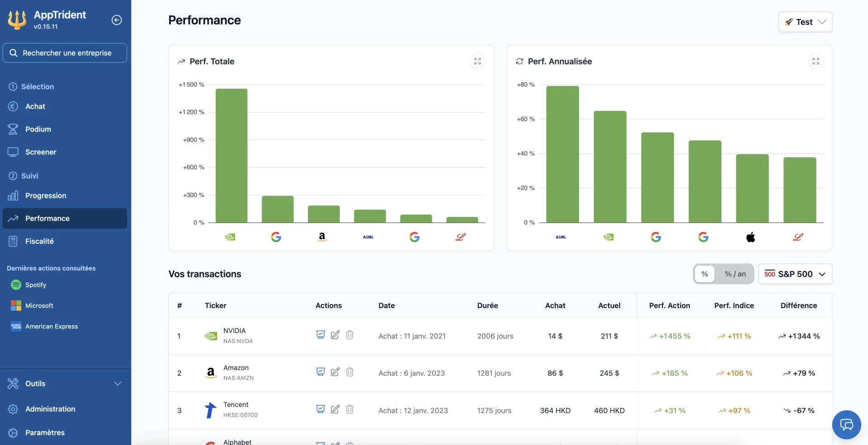Click the Achat : 6 janv. 2023 date

click(x=411, y=373)
